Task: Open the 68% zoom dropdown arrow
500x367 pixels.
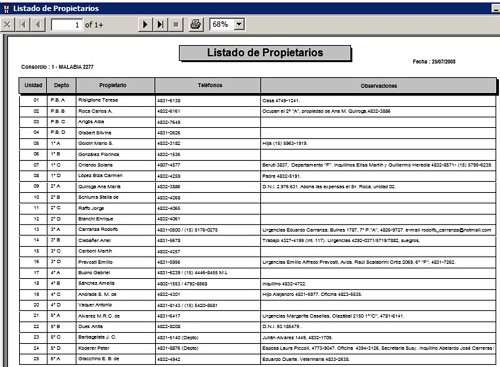Action: (x=239, y=24)
